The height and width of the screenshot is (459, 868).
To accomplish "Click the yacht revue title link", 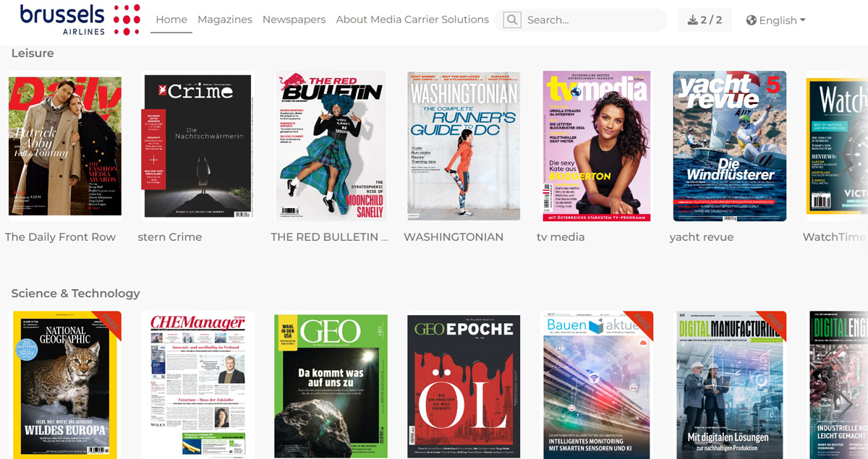I will pyautogui.click(x=702, y=237).
